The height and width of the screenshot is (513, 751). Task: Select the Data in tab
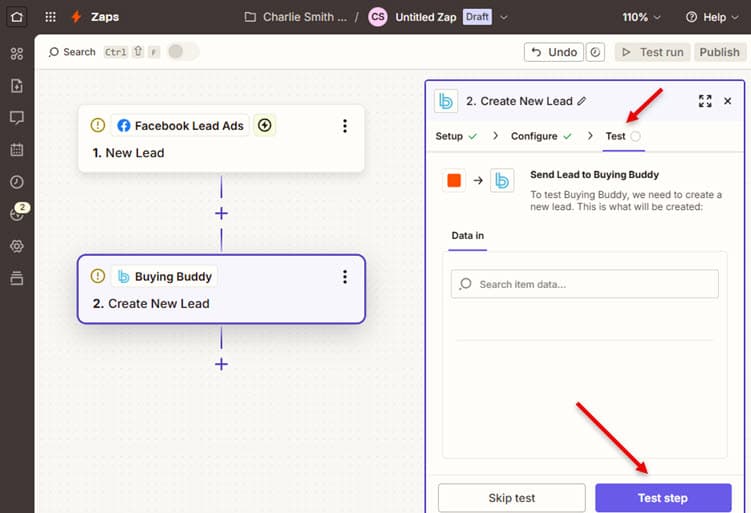(467, 236)
